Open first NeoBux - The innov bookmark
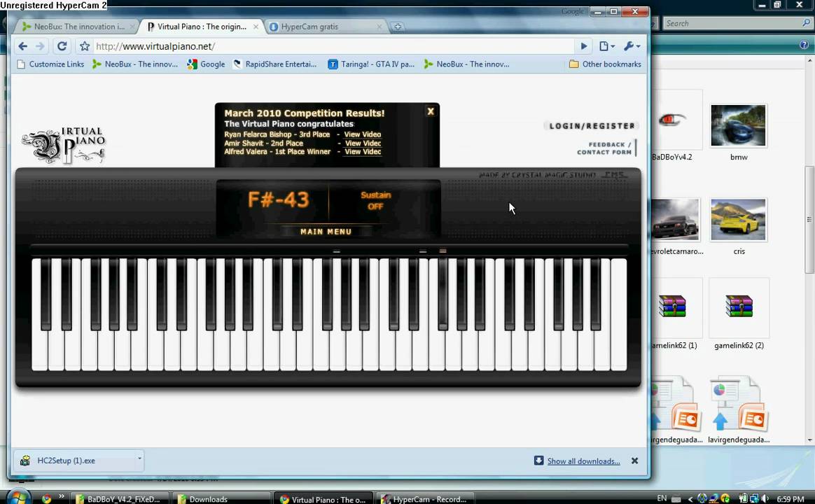Image resolution: width=815 pixels, height=504 pixels. click(135, 64)
